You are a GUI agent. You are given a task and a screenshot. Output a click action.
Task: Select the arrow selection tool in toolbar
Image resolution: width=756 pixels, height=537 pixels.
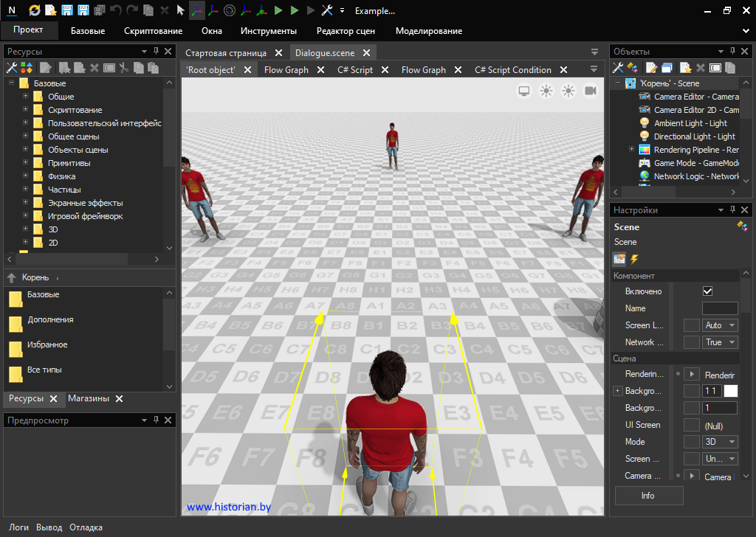pyautogui.click(x=180, y=10)
